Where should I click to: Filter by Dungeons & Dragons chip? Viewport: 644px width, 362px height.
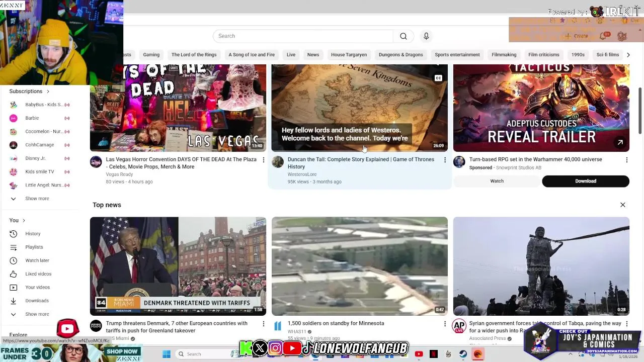click(x=400, y=55)
